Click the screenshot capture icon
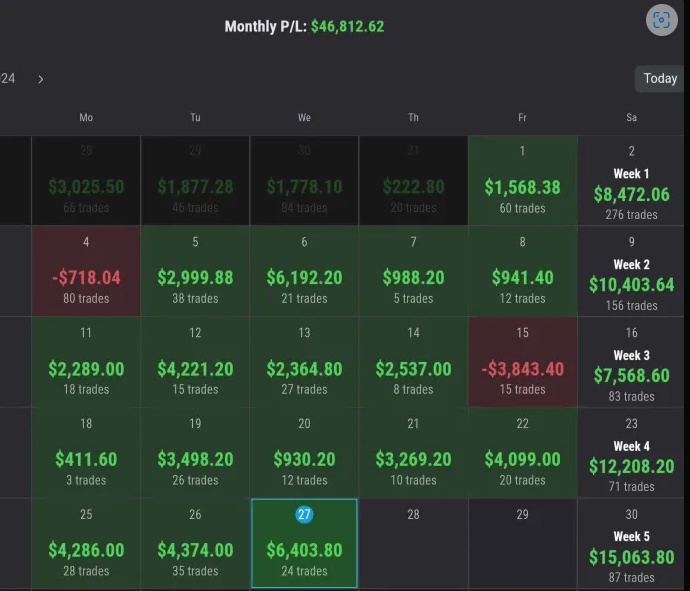Image resolution: width=690 pixels, height=591 pixels. 661,20
